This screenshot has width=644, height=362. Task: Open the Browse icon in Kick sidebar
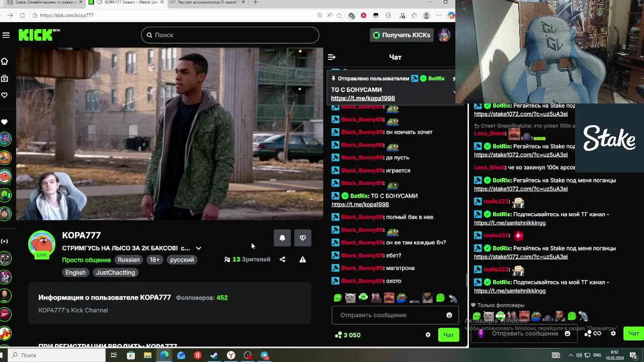pos(5,78)
